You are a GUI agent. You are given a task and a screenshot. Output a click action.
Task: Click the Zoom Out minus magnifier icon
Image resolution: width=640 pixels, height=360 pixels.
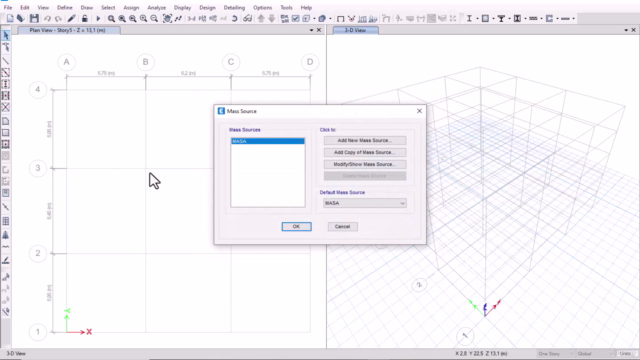click(154, 18)
